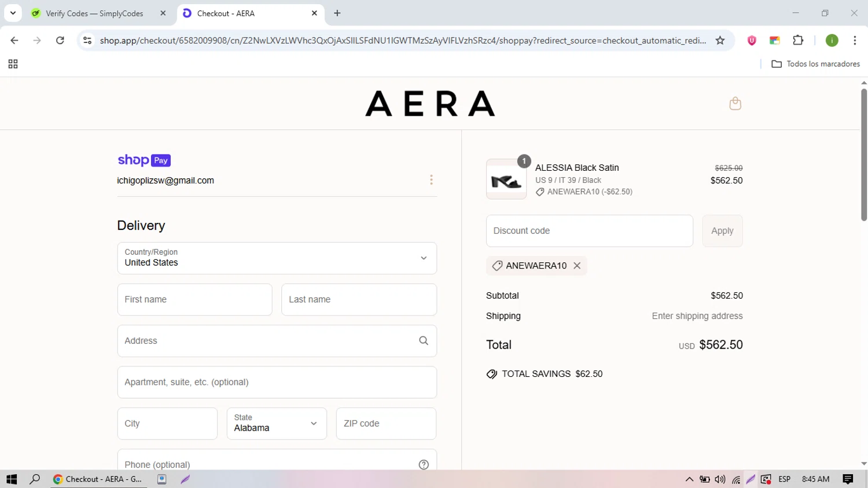Screen dimensions: 868x488
Task: Click the City field
Action: [167, 424]
